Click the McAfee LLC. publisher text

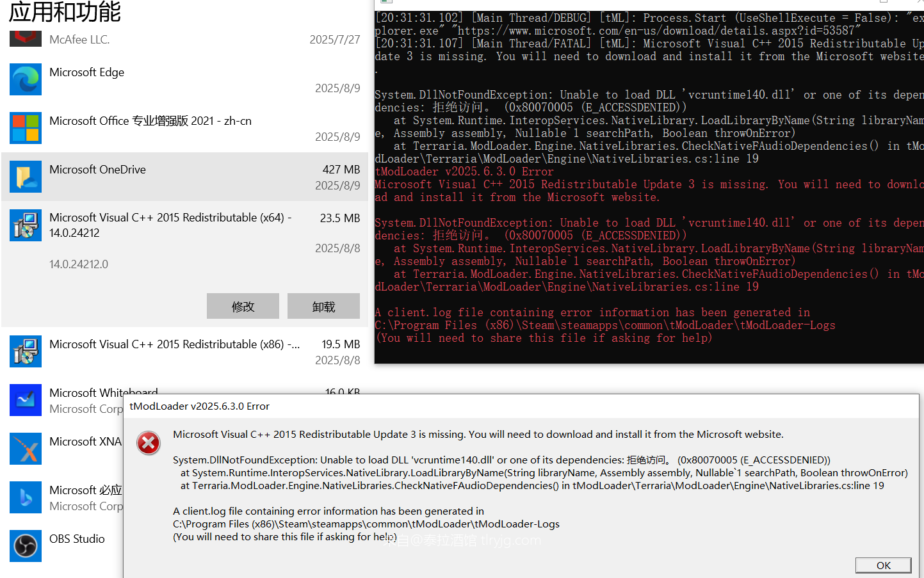point(79,40)
